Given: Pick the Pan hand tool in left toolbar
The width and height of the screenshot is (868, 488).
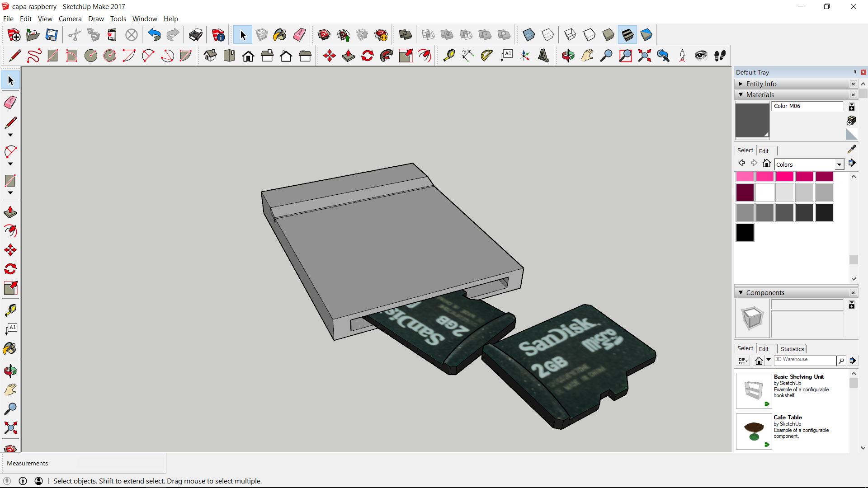Looking at the screenshot, I should pyautogui.click(x=10, y=390).
